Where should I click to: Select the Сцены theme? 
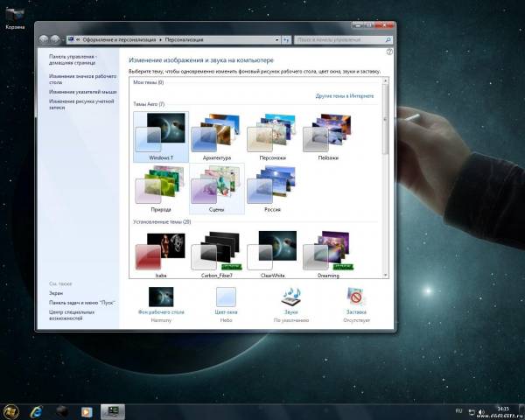(217, 189)
